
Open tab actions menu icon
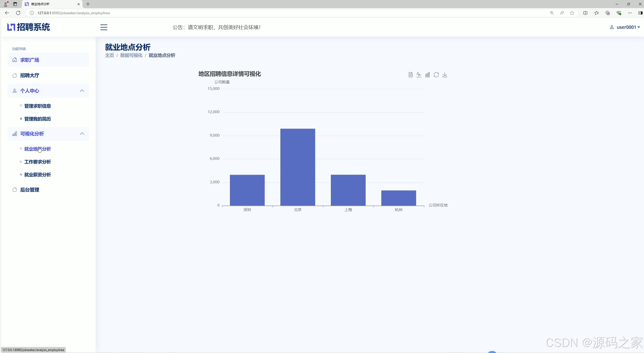[x=15, y=4]
